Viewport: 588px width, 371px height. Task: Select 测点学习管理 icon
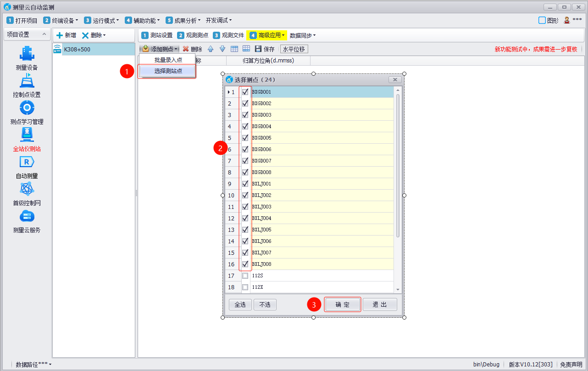[27, 108]
